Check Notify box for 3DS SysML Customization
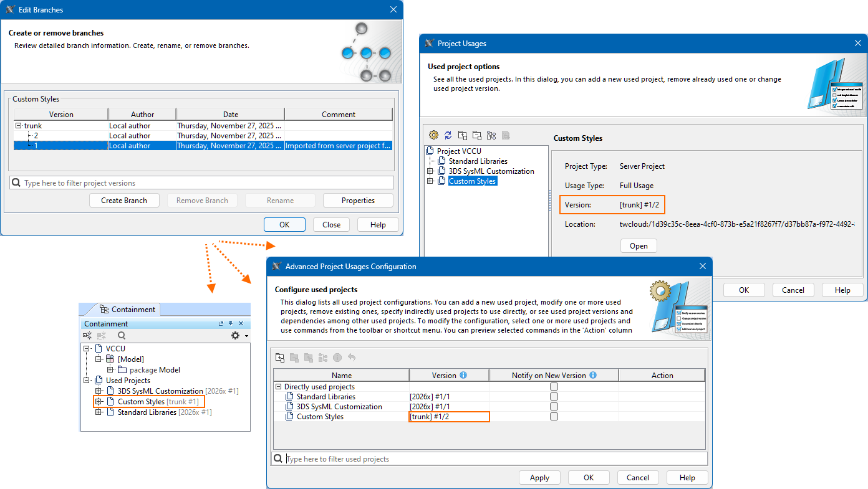 pos(554,407)
